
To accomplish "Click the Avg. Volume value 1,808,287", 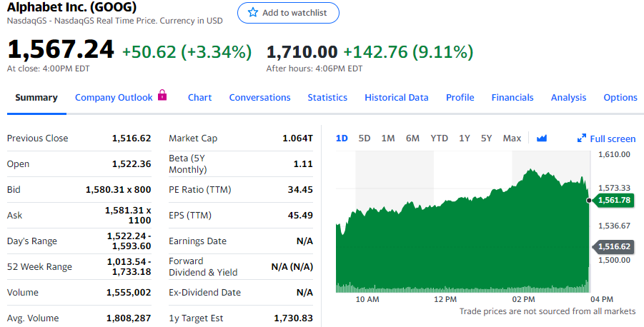I will tap(129, 318).
